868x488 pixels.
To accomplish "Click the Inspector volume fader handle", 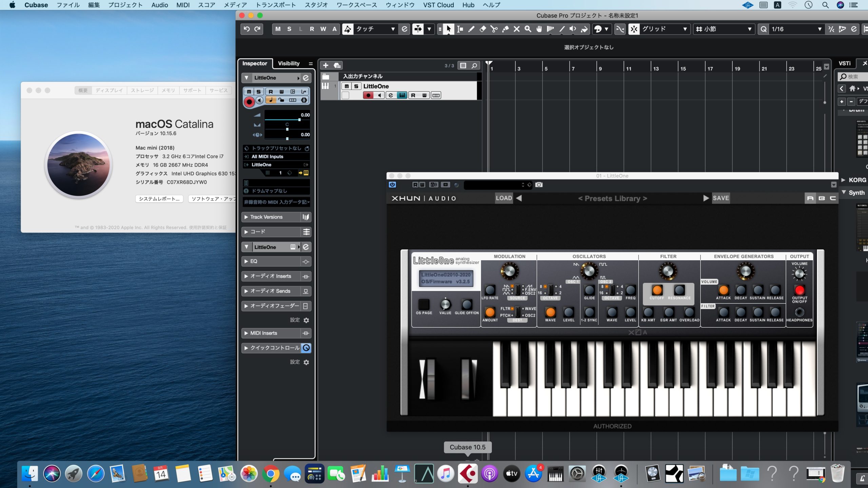I will pyautogui.click(x=299, y=120).
